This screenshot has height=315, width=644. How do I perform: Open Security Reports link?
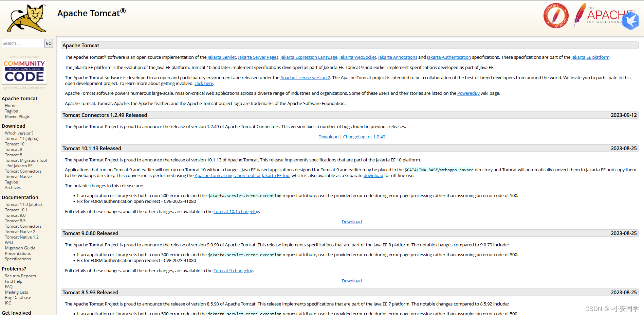point(20,276)
